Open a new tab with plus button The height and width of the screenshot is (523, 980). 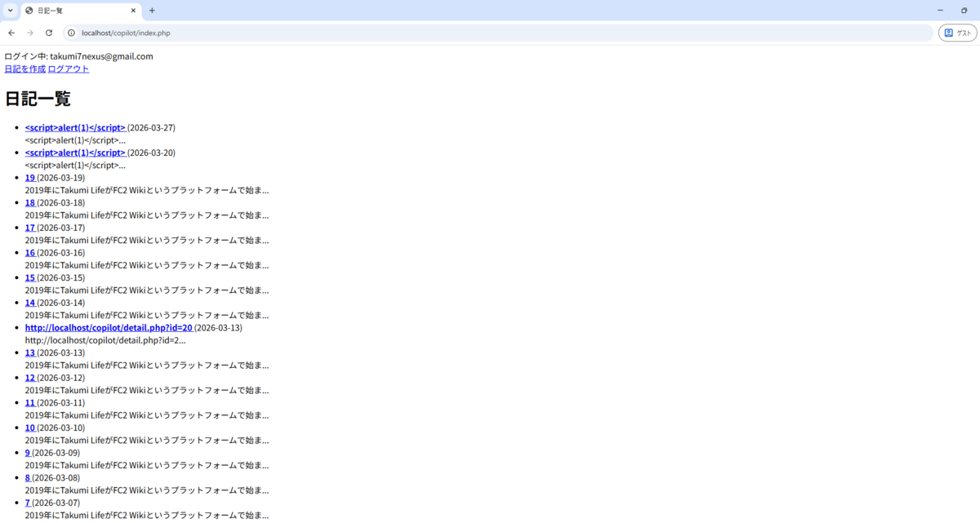152,11
